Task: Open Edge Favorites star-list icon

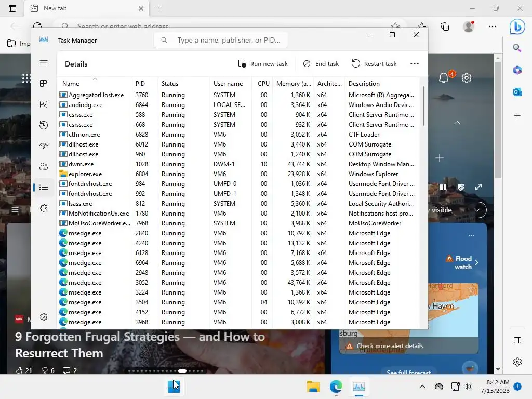Action: (422, 26)
